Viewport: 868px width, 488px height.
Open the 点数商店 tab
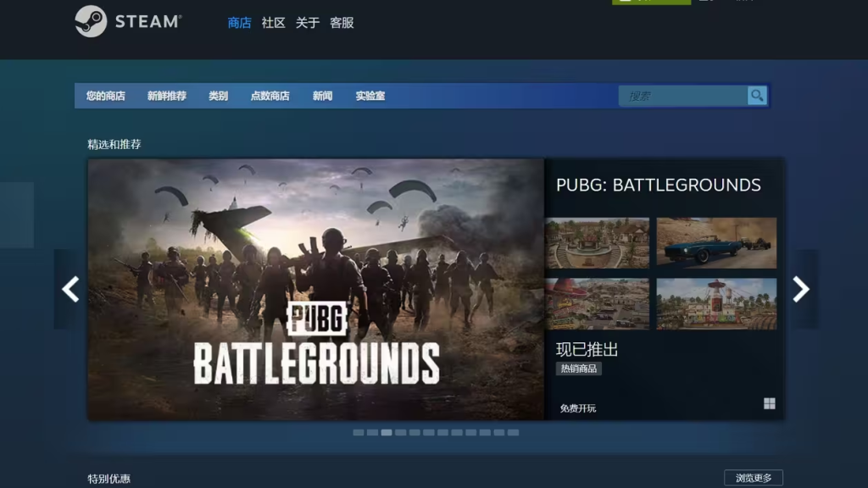(x=270, y=96)
